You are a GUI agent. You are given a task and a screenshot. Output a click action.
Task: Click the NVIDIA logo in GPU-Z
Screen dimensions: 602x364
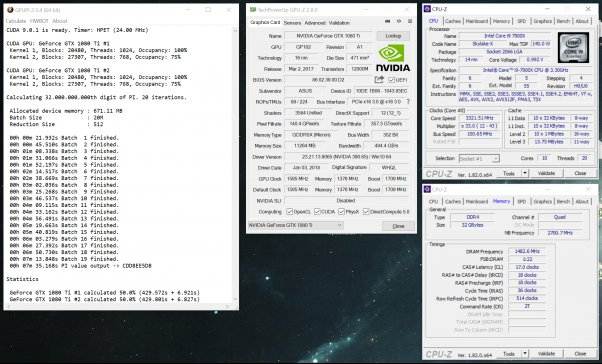[393, 58]
